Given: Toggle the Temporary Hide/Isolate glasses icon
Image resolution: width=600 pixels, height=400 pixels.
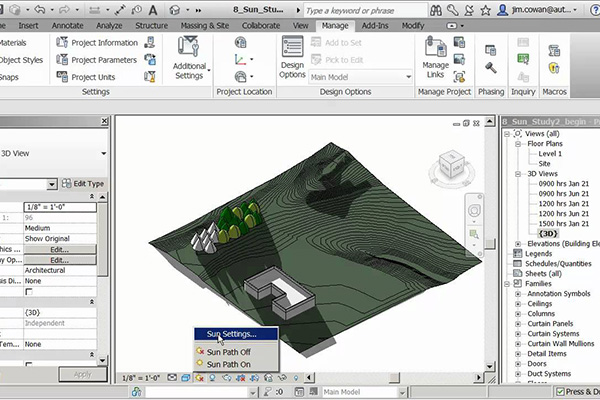Looking at the screenshot, I should (282, 378).
